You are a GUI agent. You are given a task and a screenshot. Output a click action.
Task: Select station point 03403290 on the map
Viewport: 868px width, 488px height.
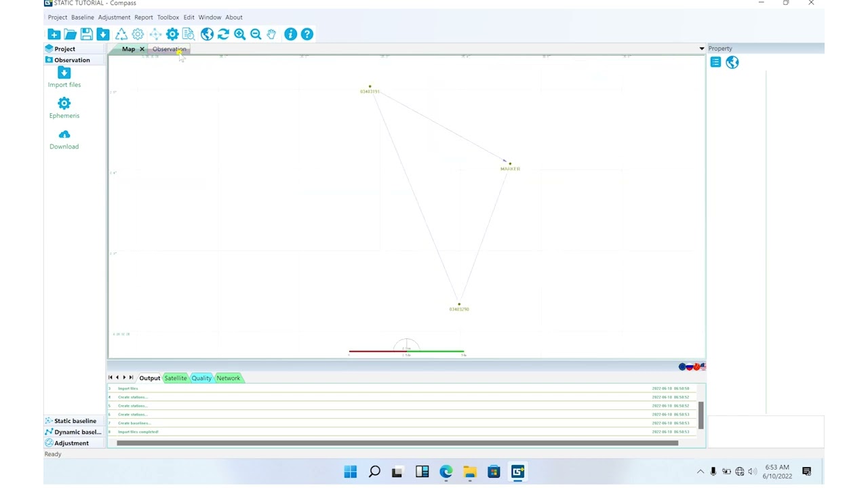tap(459, 304)
